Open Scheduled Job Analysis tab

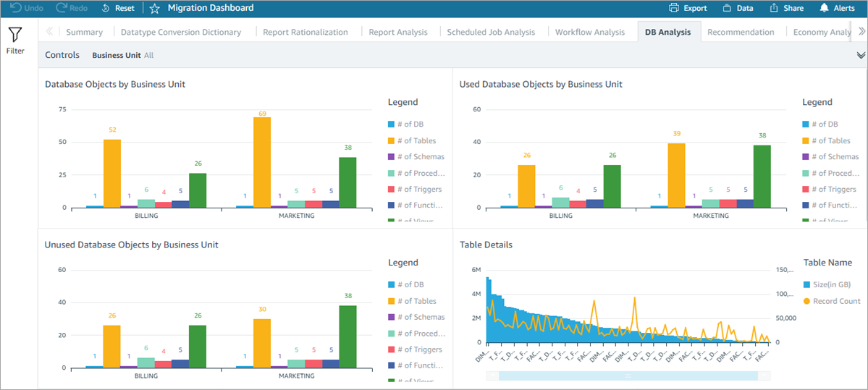[491, 32]
